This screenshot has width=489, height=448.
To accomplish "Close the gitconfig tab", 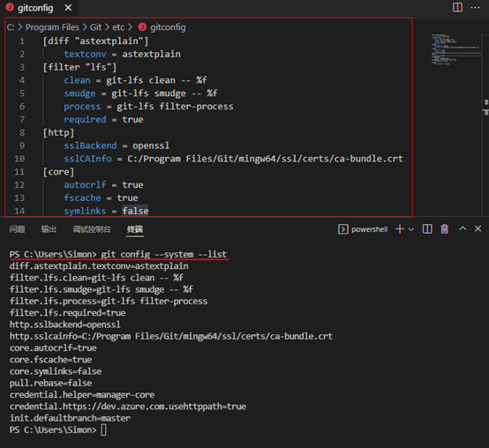I will tap(68, 8).
